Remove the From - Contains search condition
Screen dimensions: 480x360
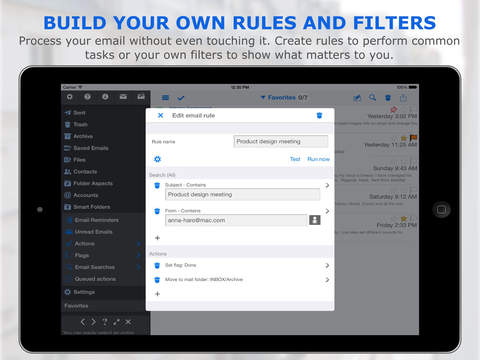(x=157, y=211)
